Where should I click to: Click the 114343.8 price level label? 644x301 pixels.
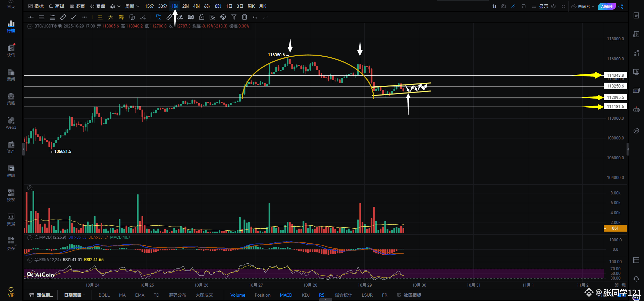click(615, 75)
